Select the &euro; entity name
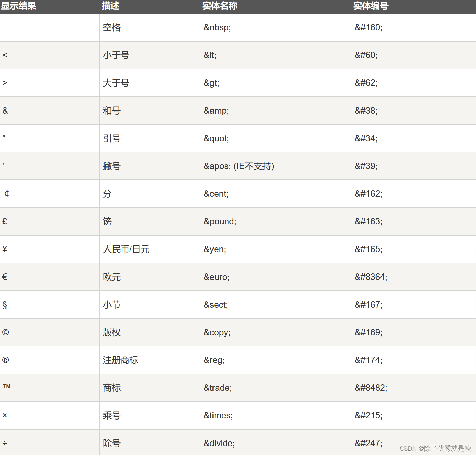 pos(217,277)
